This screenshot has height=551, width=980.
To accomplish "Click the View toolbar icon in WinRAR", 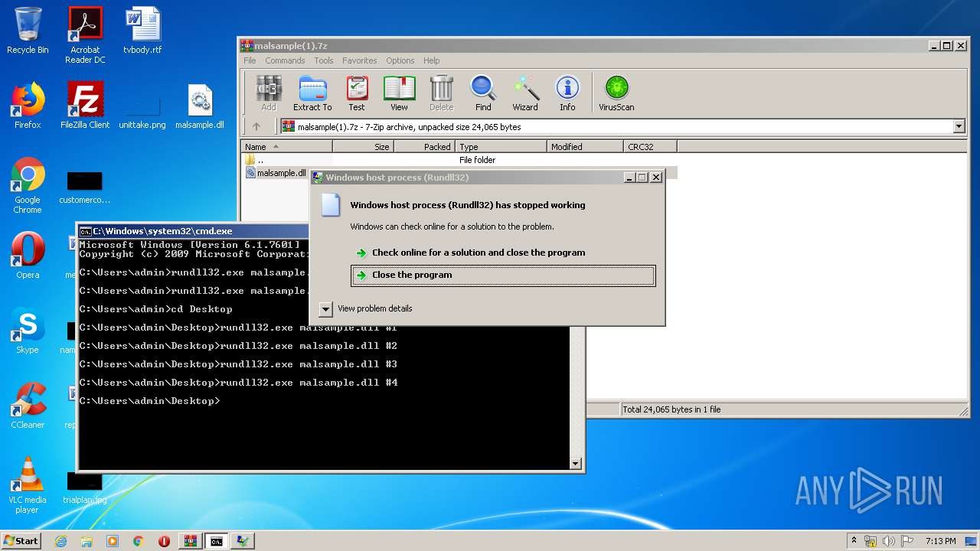I will pyautogui.click(x=399, y=93).
